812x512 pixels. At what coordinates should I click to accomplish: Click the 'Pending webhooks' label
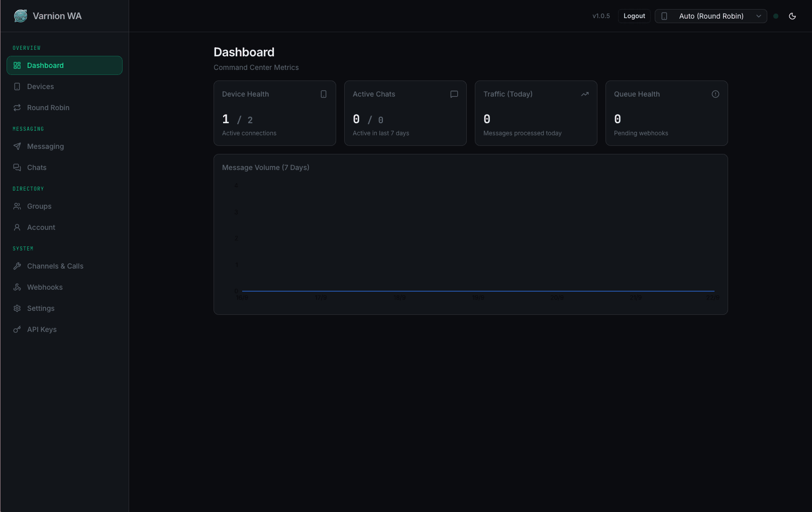coord(641,133)
